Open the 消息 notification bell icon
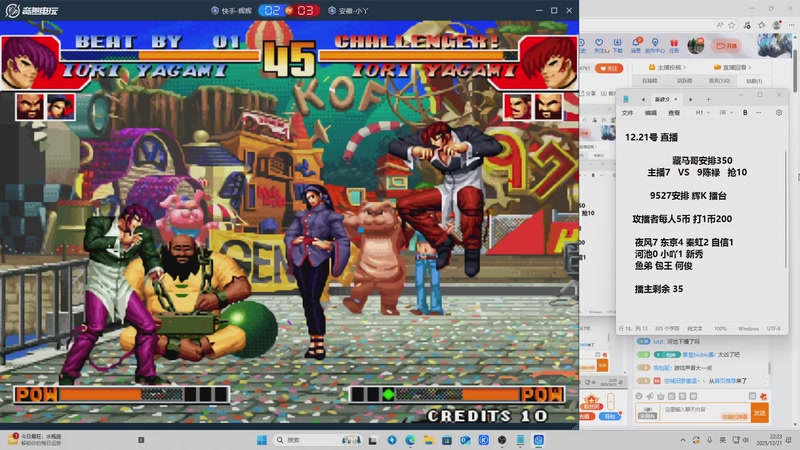Image resolution: width=800 pixels, height=450 pixels. [x=636, y=42]
